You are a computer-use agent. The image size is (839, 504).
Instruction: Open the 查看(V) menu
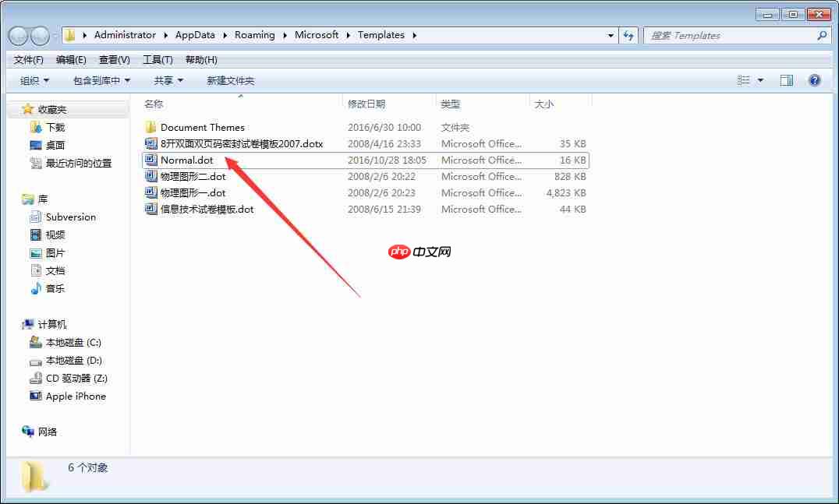pos(113,59)
